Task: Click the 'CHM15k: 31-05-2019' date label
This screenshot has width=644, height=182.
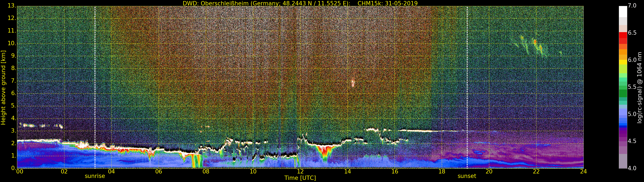Action: point(388,3)
